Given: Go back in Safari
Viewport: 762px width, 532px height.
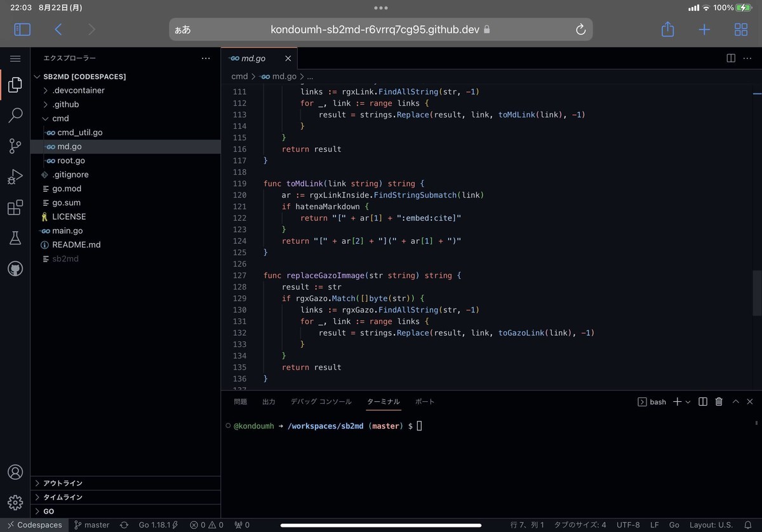Looking at the screenshot, I should coord(58,29).
